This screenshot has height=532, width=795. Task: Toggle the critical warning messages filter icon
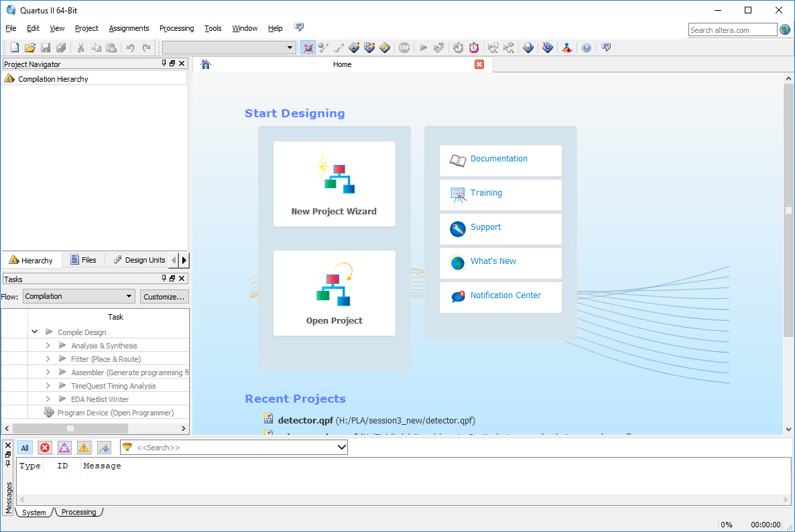point(64,448)
